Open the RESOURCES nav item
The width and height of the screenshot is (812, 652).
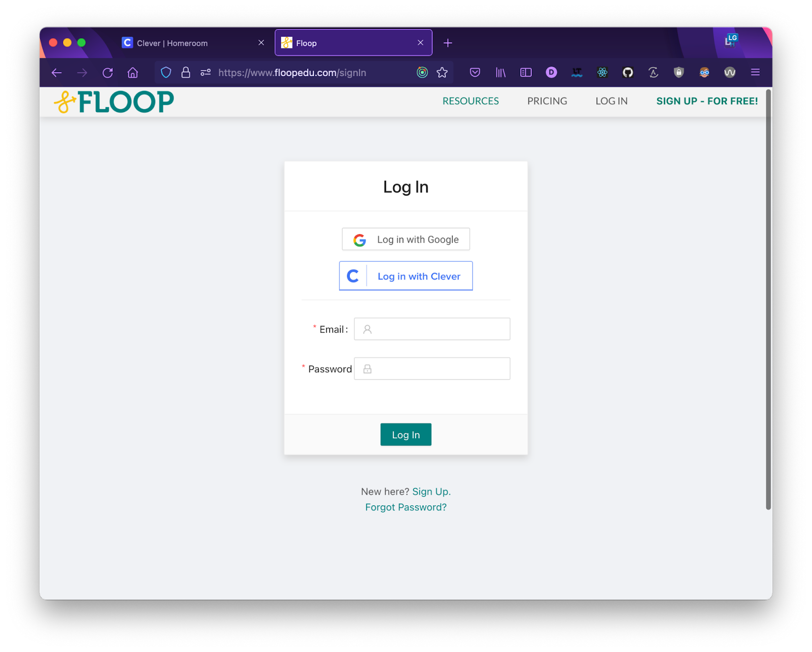(470, 101)
